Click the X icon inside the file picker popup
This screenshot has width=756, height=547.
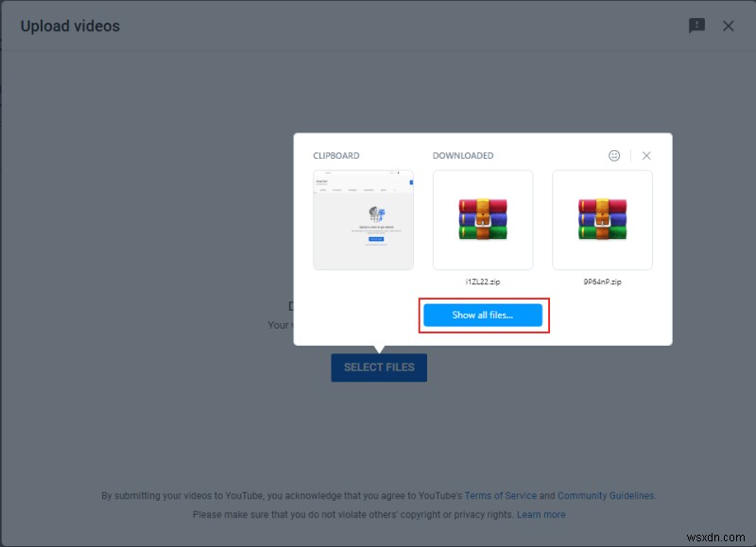646,155
